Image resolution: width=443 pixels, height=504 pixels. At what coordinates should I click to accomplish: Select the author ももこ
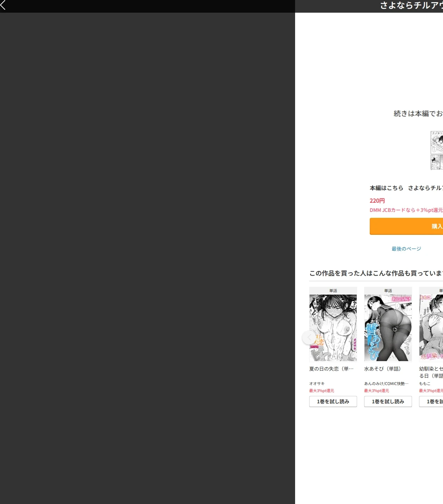(425, 384)
